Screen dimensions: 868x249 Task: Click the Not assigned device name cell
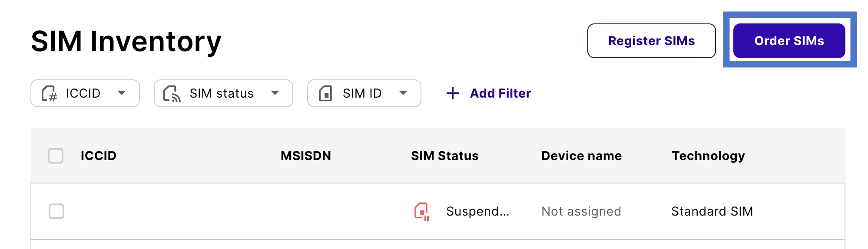click(581, 211)
